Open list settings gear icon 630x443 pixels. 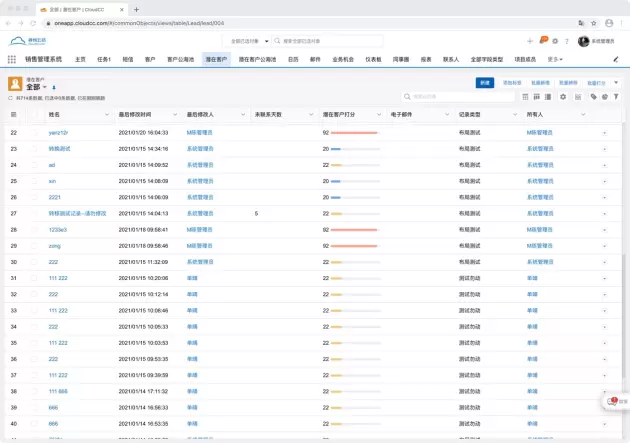pos(563,97)
